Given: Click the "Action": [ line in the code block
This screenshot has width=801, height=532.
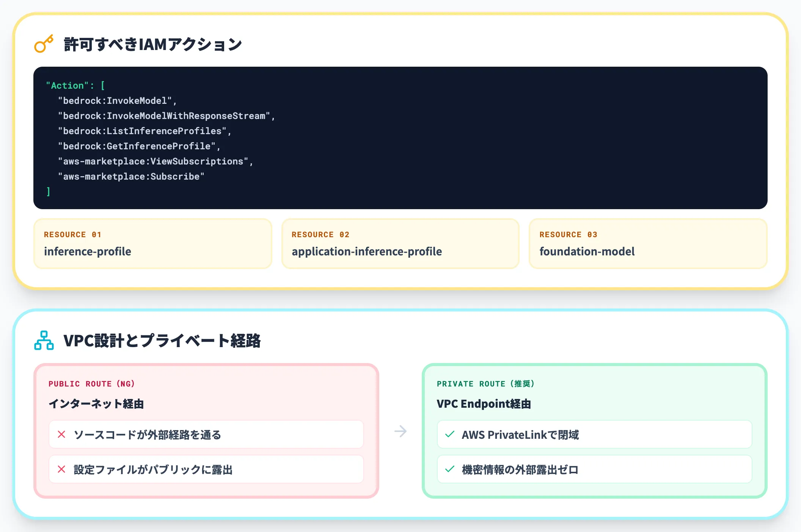Looking at the screenshot, I should (75, 86).
